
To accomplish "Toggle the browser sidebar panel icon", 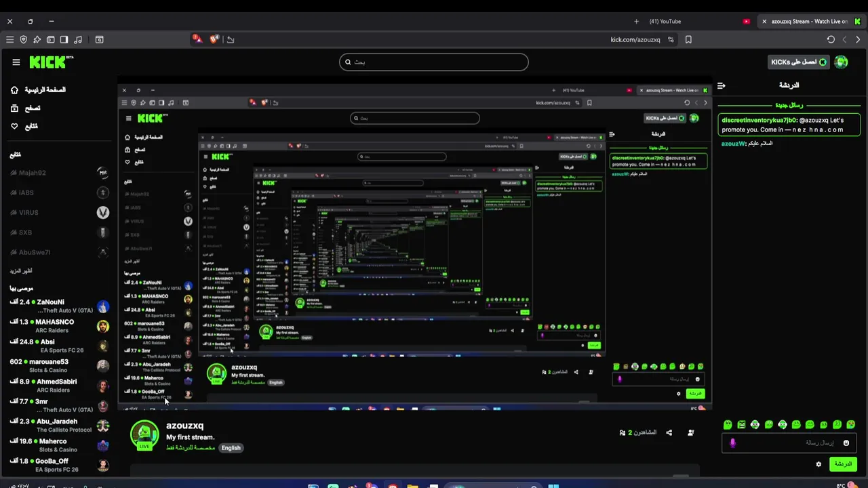I will coord(64,40).
